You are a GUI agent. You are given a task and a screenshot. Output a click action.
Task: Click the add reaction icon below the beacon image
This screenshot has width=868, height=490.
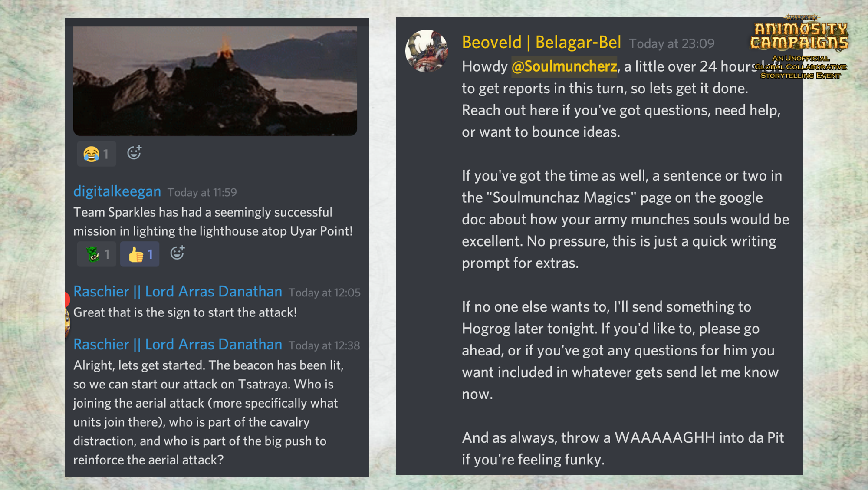(134, 153)
